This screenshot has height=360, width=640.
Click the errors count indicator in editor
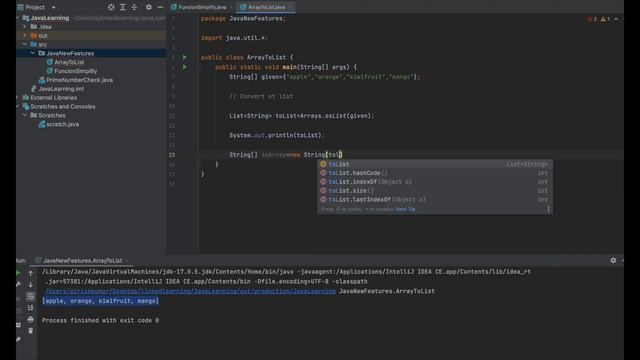click(x=592, y=19)
